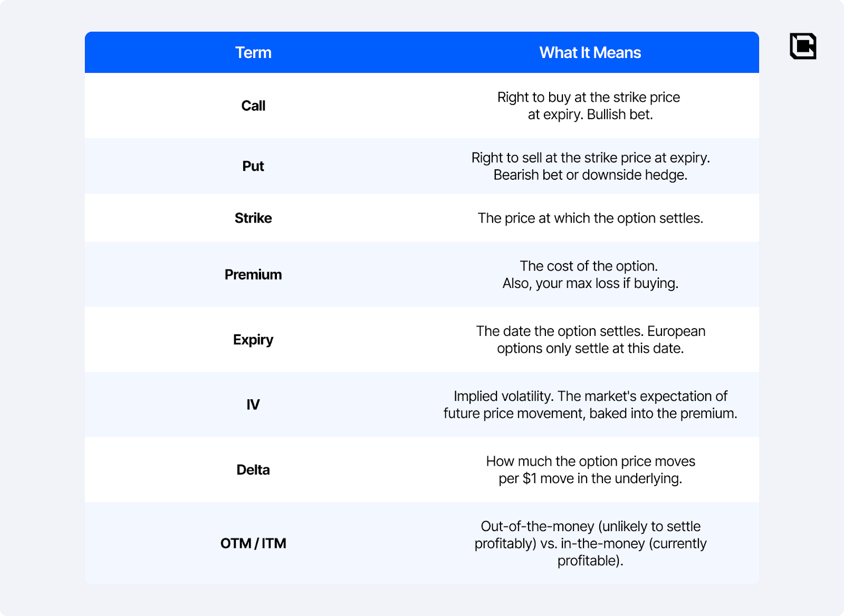Image resolution: width=844 pixels, height=616 pixels.
Task: Select the "Delta" term cell
Action: point(253,470)
